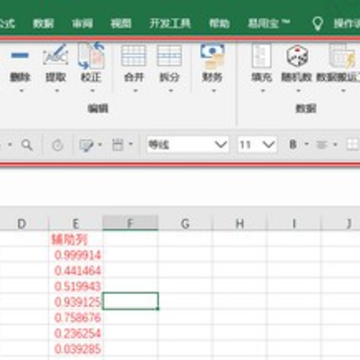Click the 填充 (Fill) icon

(x=262, y=55)
